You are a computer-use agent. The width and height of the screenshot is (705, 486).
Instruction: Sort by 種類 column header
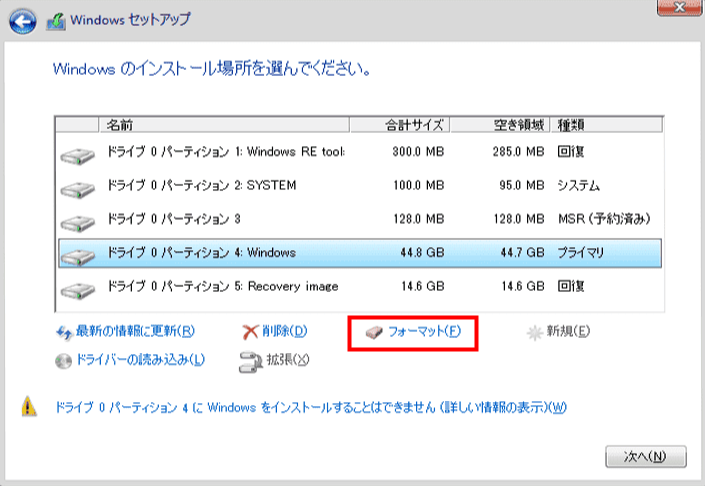coord(607,125)
